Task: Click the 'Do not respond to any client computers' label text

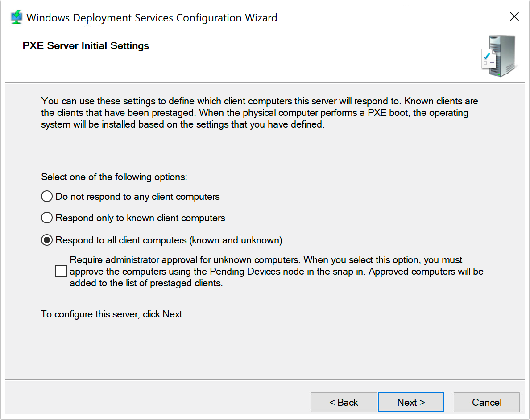Action: coord(137,197)
